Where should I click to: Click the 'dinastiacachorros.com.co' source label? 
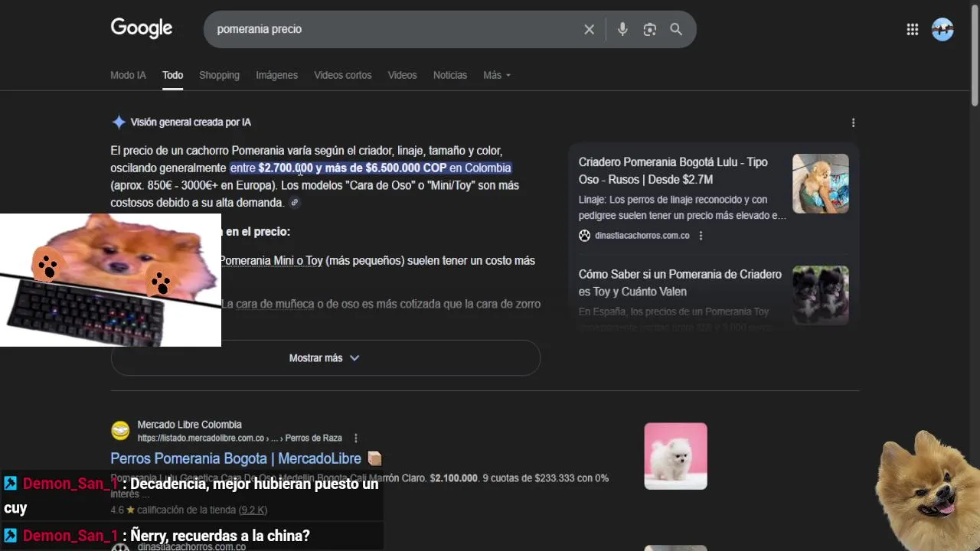tap(642, 236)
